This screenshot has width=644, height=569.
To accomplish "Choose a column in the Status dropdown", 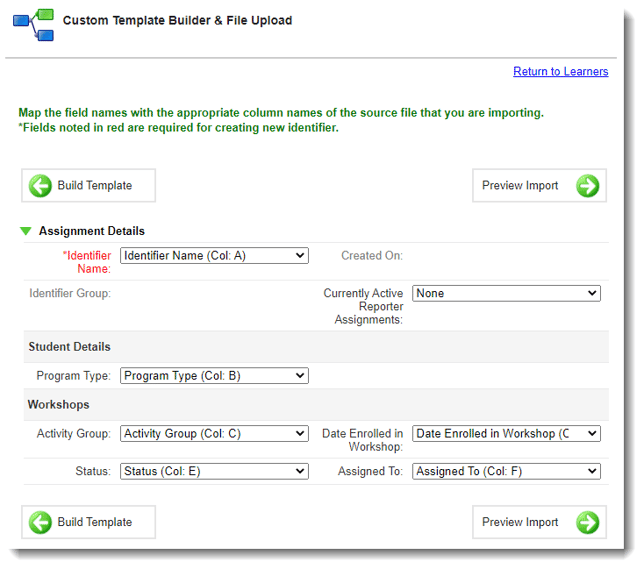I will [214, 471].
